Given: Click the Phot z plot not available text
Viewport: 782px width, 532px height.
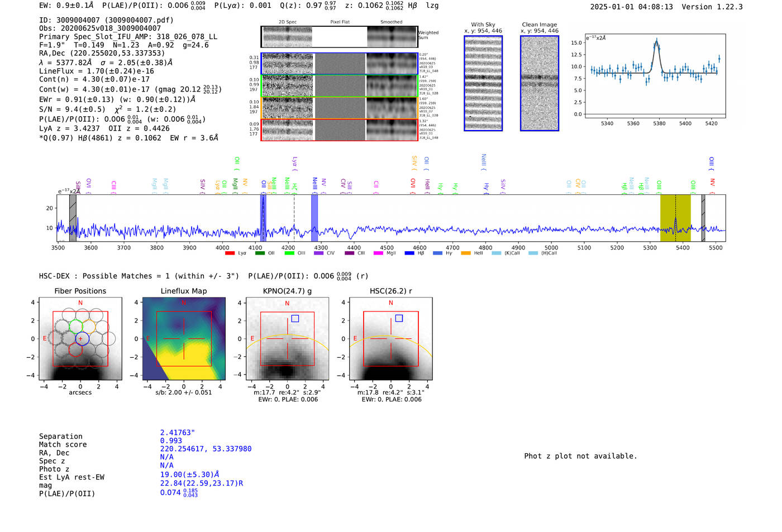Looking at the screenshot, I should 581,456.
